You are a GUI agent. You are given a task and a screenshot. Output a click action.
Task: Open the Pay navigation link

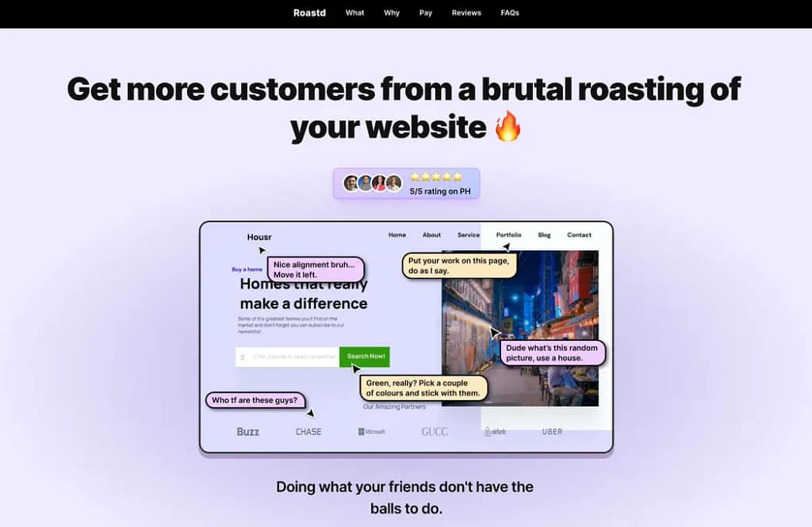426,13
